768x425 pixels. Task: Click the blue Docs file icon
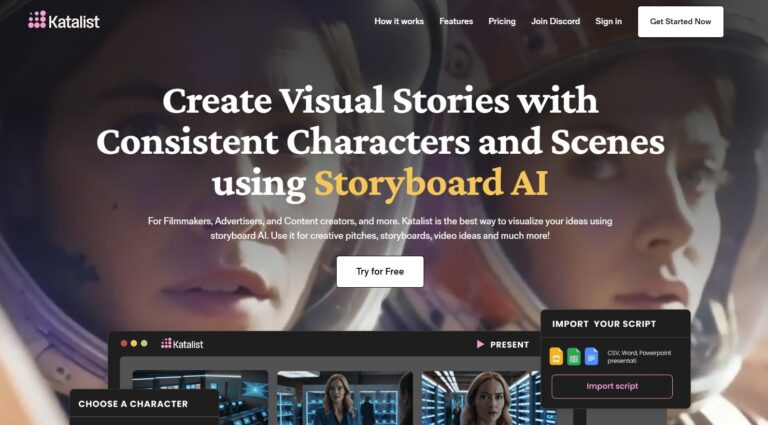tap(591, 356)
